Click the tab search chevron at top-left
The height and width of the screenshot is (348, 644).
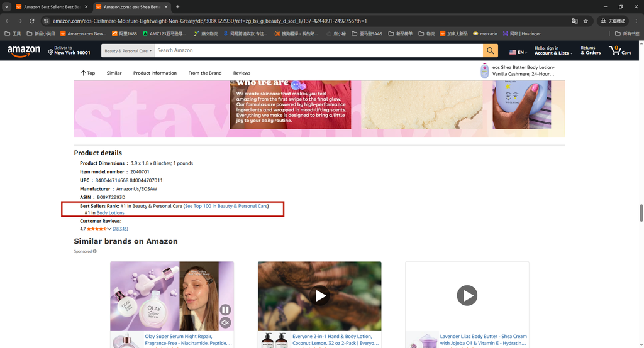coord(6,6)
